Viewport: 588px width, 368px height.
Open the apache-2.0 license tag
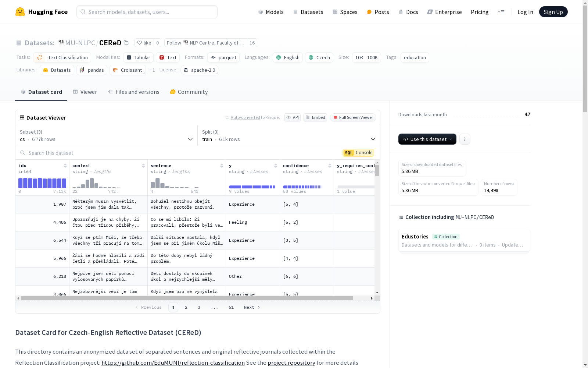coord(200,70)
